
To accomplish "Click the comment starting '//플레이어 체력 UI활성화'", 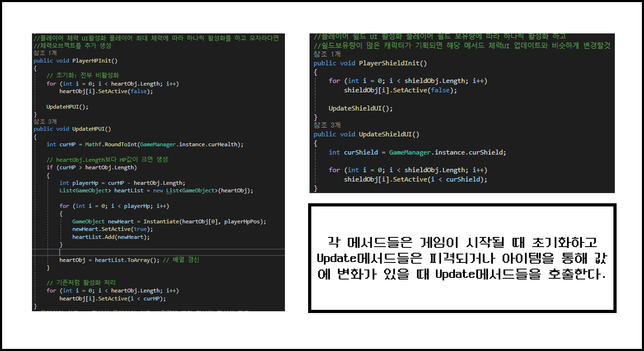I will [156, 38].
